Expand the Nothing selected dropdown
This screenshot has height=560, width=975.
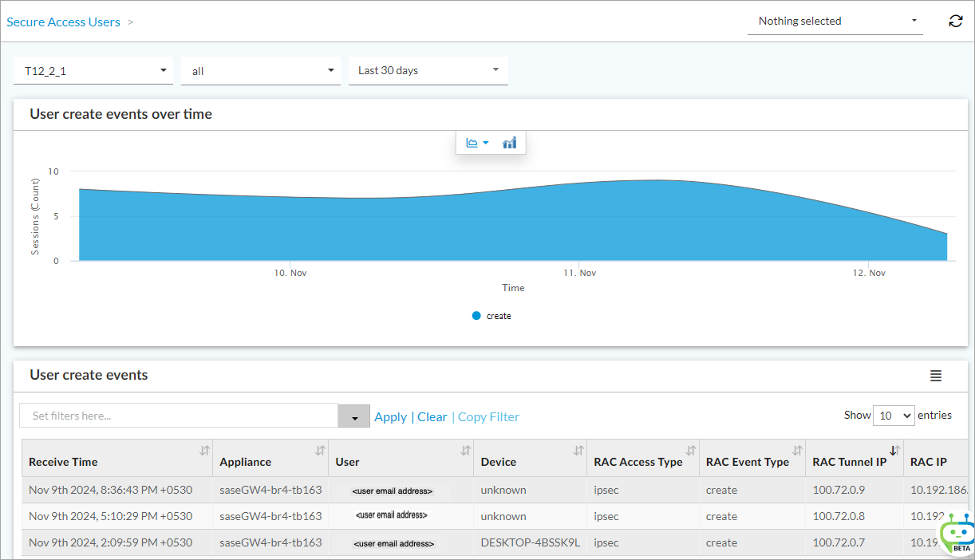click(835, 22)
